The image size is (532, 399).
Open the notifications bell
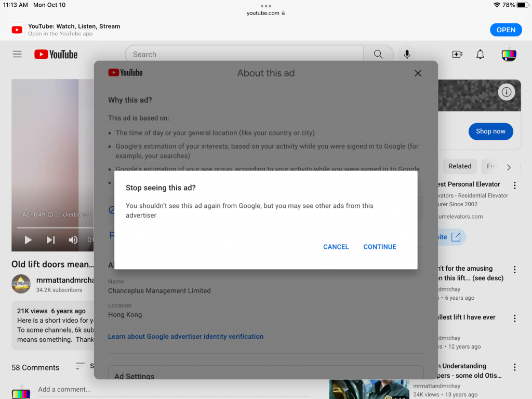481,55
